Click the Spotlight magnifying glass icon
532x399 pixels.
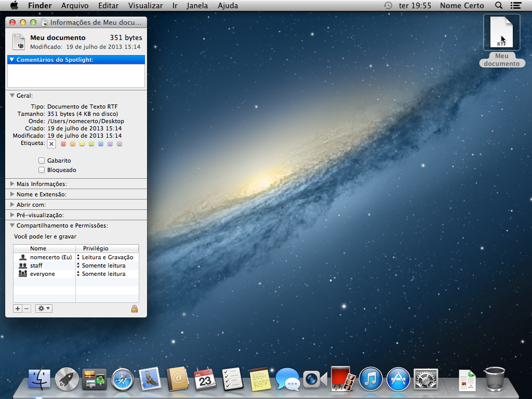499,6
